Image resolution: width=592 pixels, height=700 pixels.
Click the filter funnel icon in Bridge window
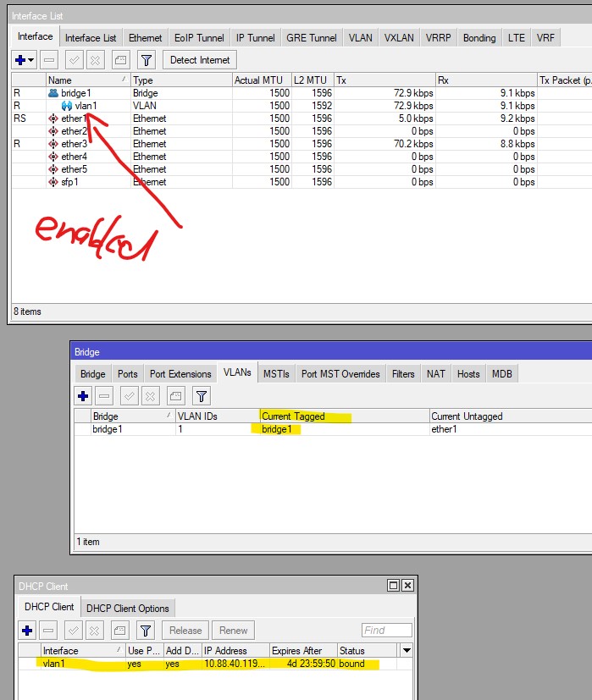[x=201, y=396]
